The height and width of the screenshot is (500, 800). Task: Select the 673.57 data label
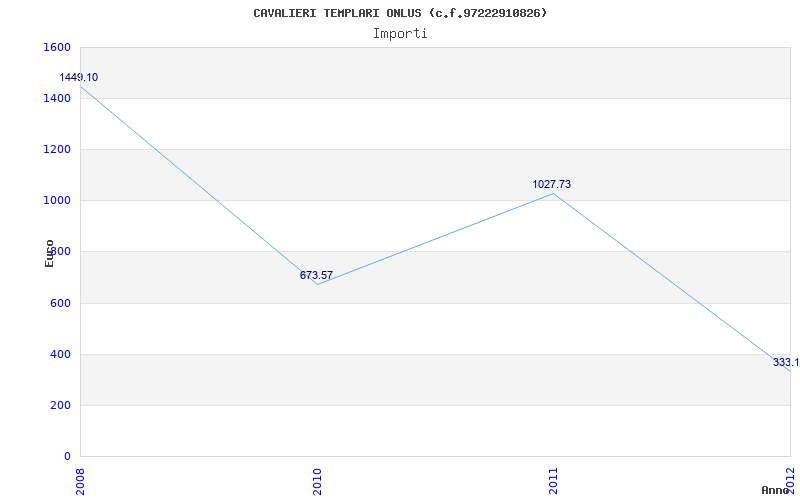click(316, 276)
